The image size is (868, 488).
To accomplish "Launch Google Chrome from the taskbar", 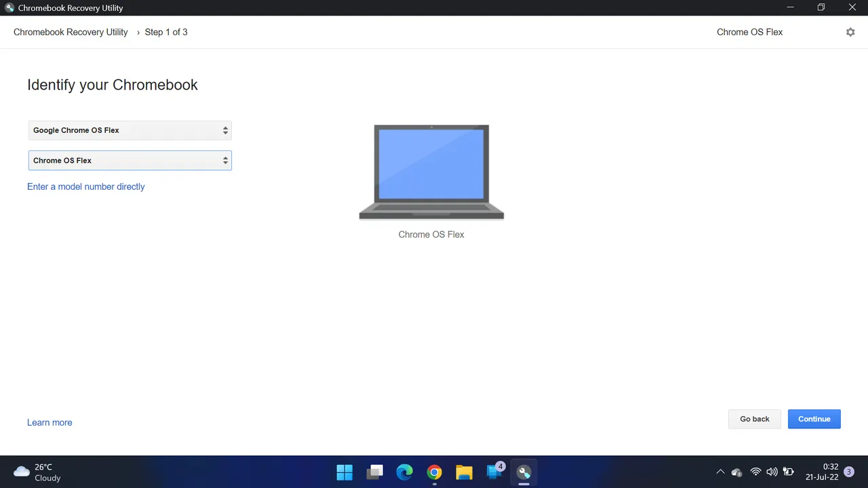I will coord(434,472).
